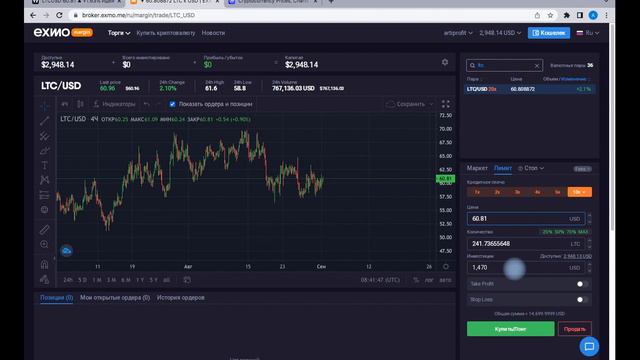Image resolution: width=640 pixels, height=360 pixels.
Task: Select the LTC/USD pair row
Action: 529,89
